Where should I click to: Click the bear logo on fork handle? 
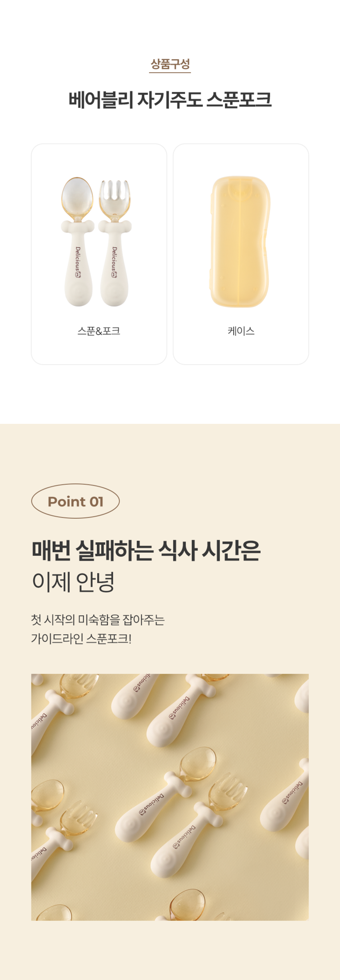point(114,274)
